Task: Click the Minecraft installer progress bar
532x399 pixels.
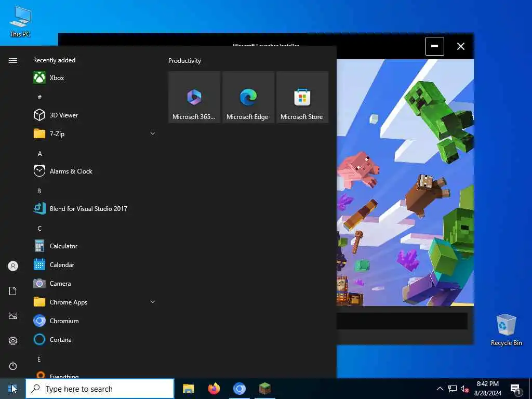Action: pos(402,321)
